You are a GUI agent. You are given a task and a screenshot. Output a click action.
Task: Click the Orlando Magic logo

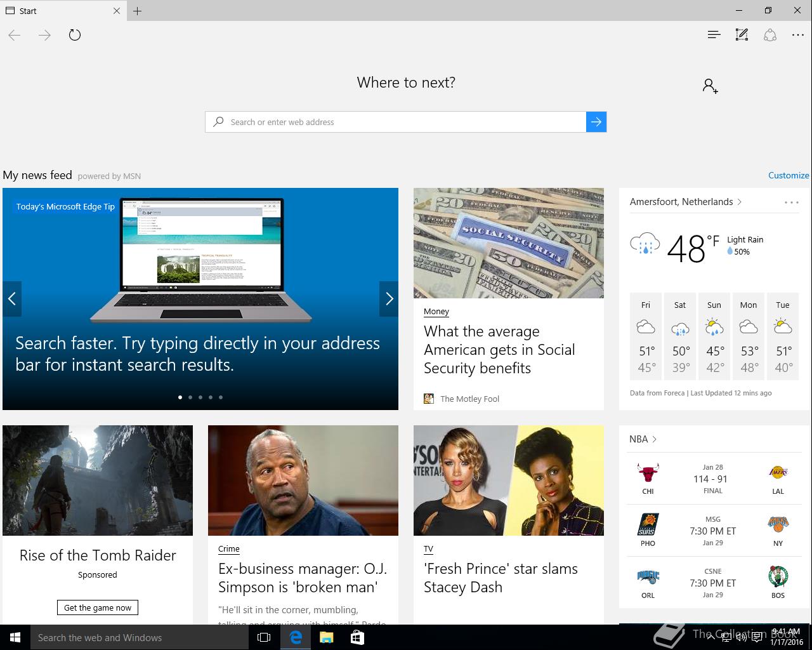point(648,577)
